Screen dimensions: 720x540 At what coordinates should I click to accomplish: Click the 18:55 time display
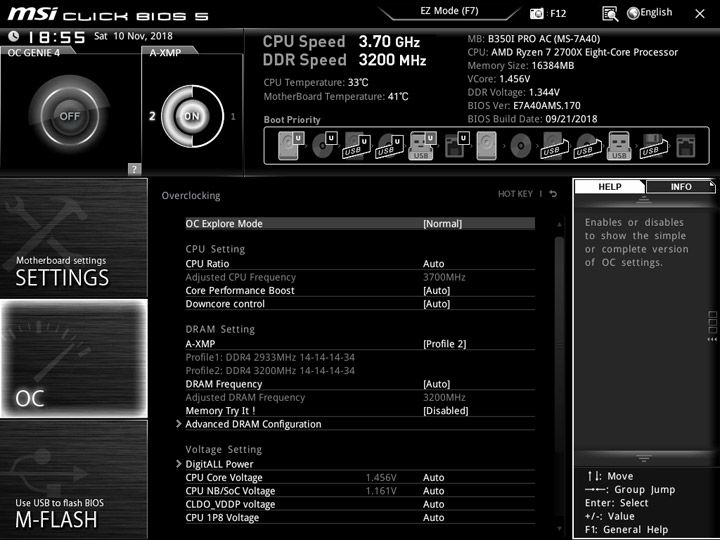[56, 37]
